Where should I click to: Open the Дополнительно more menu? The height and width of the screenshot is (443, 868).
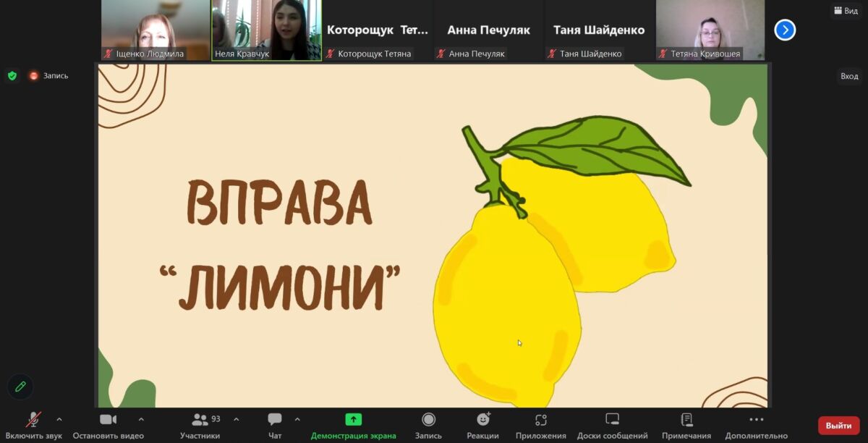pyautogui.click(x=756, y=426)
